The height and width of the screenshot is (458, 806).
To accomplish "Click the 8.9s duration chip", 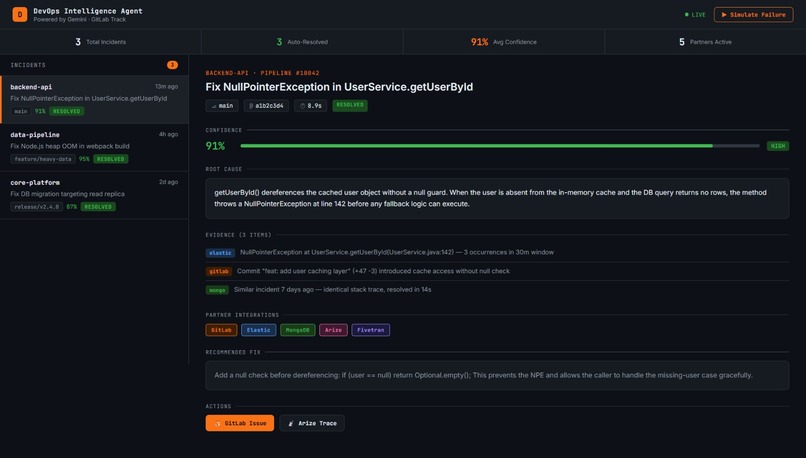I will point(310,106).
